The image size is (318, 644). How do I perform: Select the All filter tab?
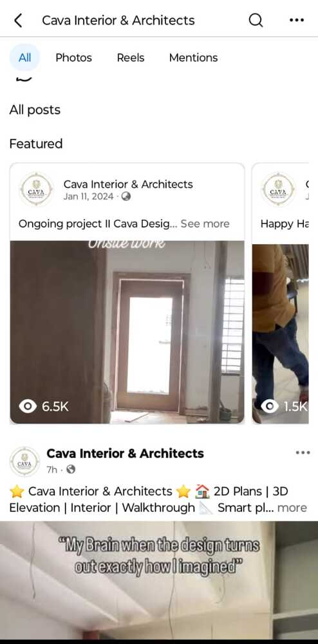24,57
